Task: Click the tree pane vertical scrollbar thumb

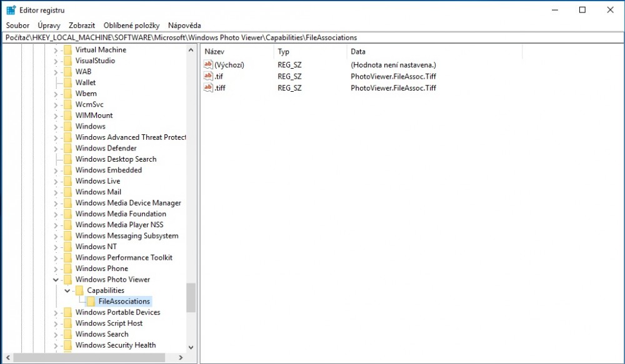Action: pyautogui.click(x=191, y=297)
